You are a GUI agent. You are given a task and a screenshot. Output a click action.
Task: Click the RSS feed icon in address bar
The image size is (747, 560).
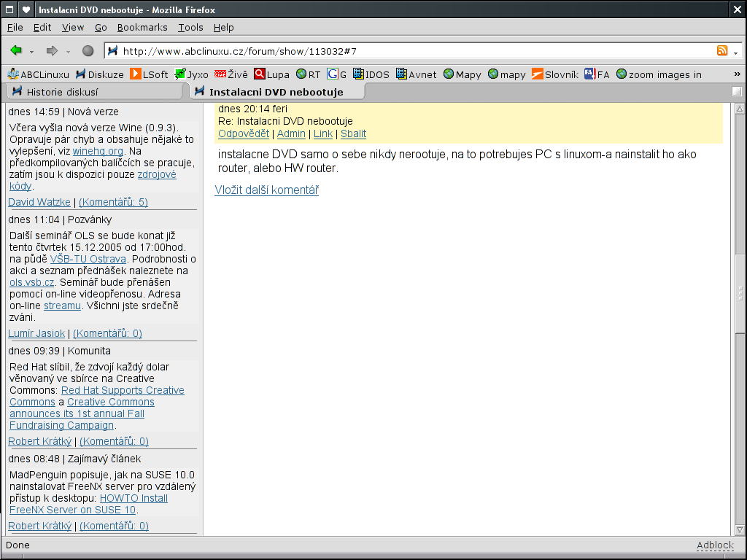[x=722, y=51]
